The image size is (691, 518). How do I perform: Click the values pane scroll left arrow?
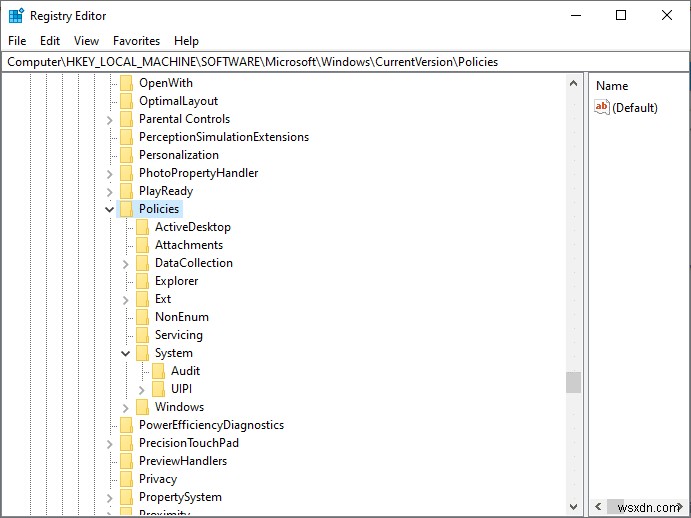(598, 507)
